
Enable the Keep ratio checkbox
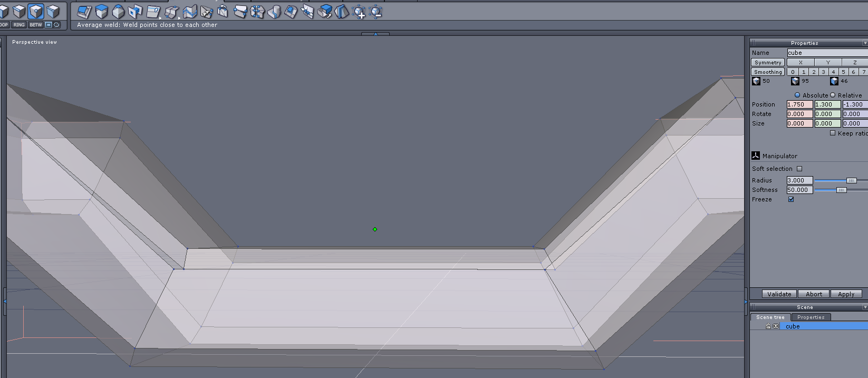point(833,133)
